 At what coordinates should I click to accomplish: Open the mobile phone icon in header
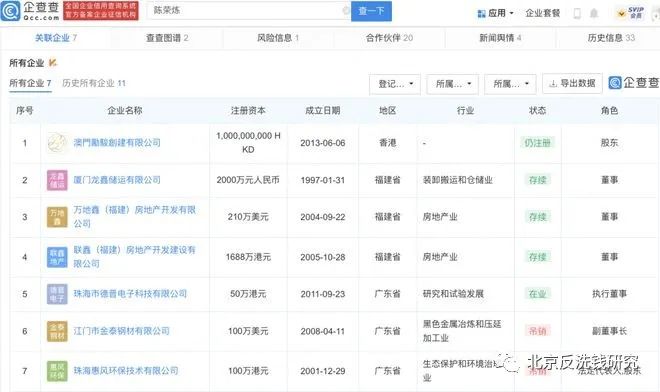pyautogui.click(x=577, y=13)
